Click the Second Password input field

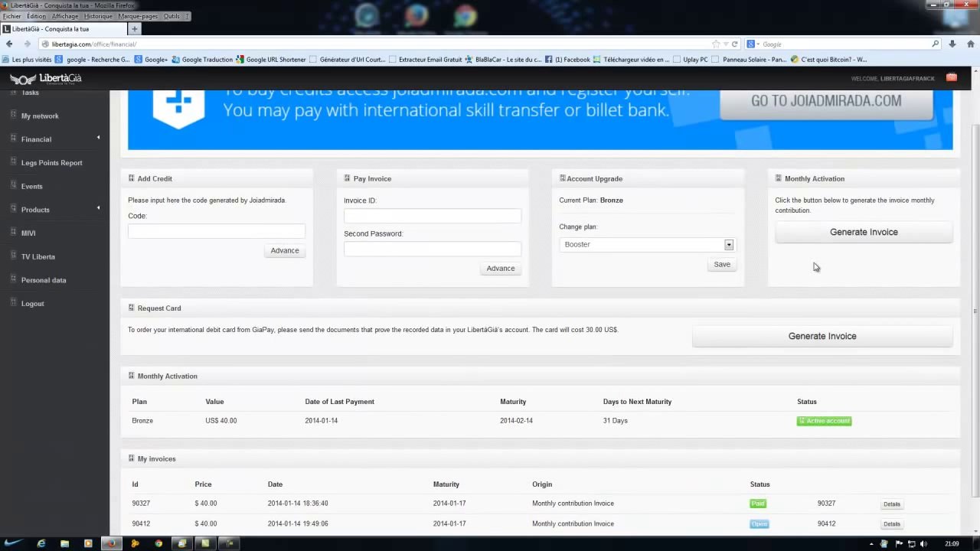point(433,249)
